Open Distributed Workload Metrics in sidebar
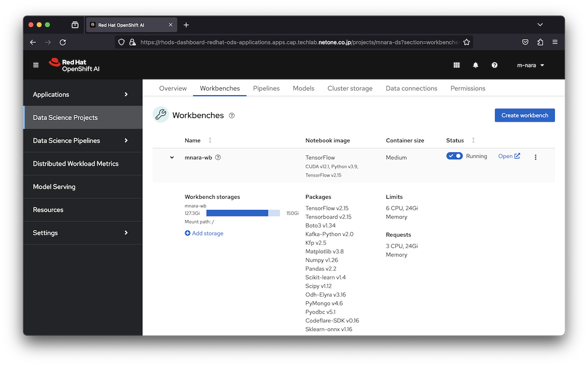Viewport: 588px width, 366px height. pyautogui.click(x=82, y=164)
